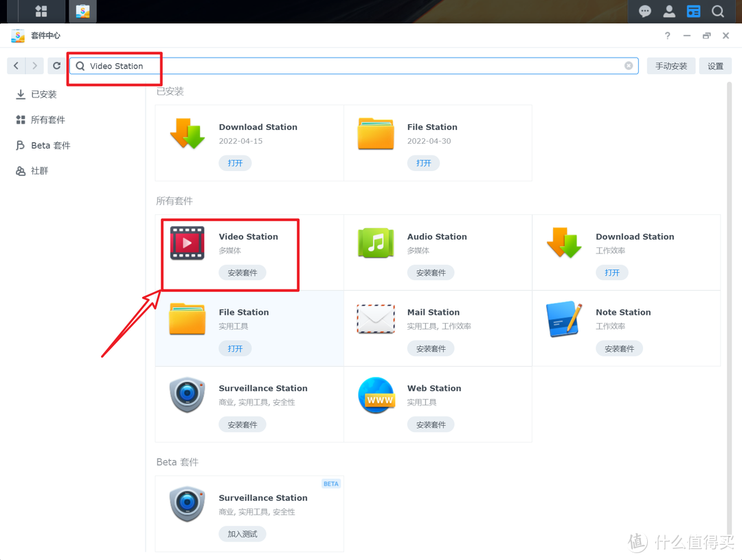
Task: Click the Web Station globe icon
Action: pyautogui.click(x=376, y=395)
